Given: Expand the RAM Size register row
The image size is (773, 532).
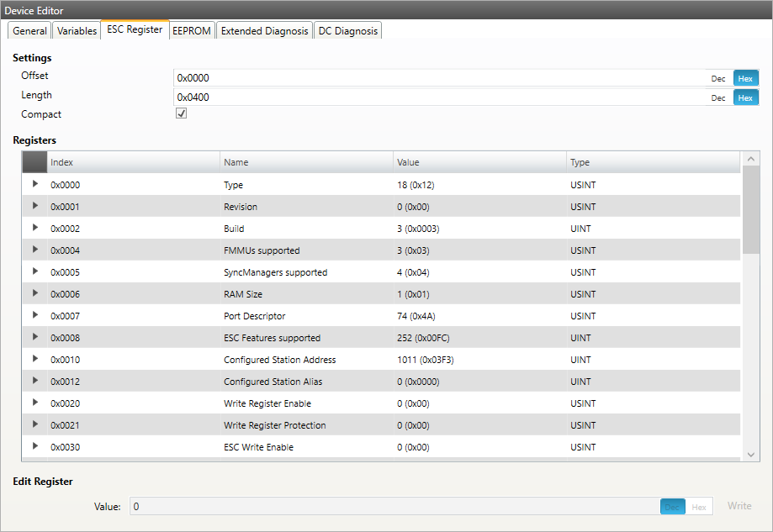Looking at the screenshot, I should (35, 293).
